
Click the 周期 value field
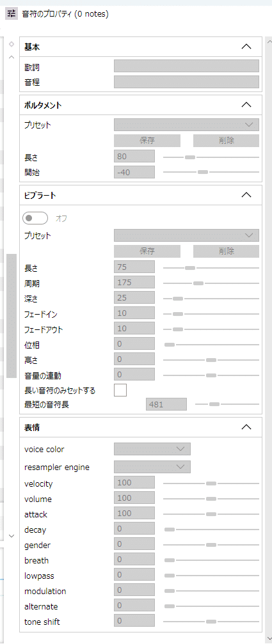pyautogui.click(x=134, y=282)
